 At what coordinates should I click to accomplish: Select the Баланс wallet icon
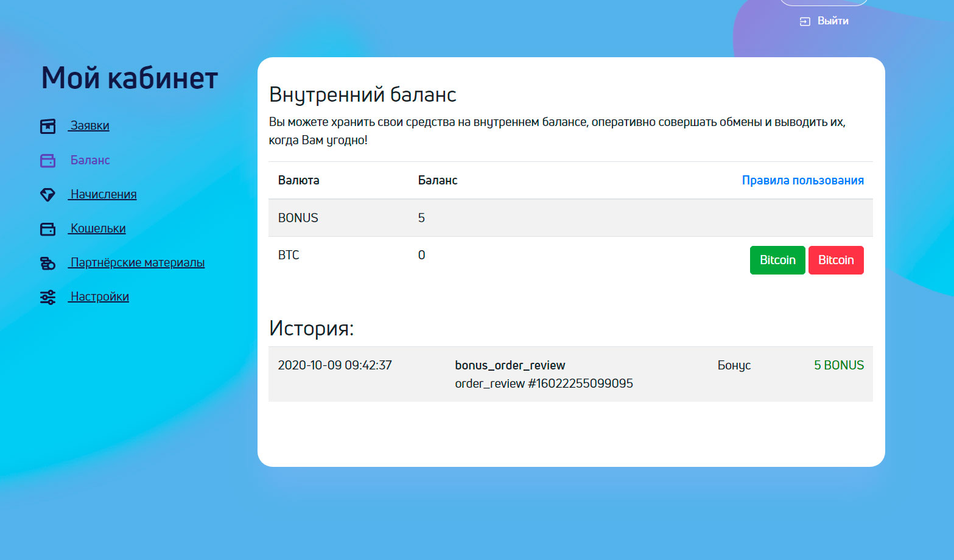tap(47, 160)
